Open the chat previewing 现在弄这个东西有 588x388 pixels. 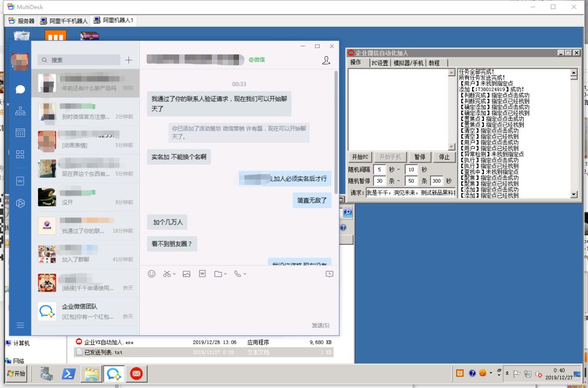click(85, 169)
